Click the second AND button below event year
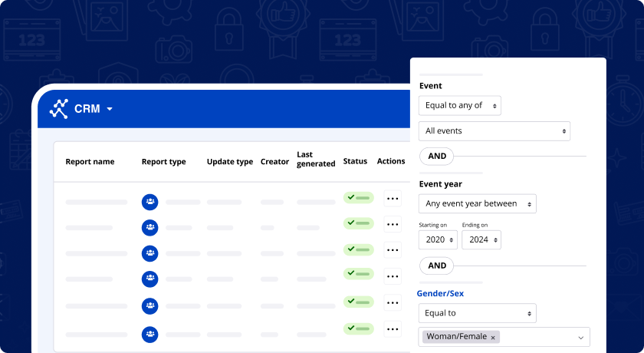The image size is (644, 353). coord(437,266)
